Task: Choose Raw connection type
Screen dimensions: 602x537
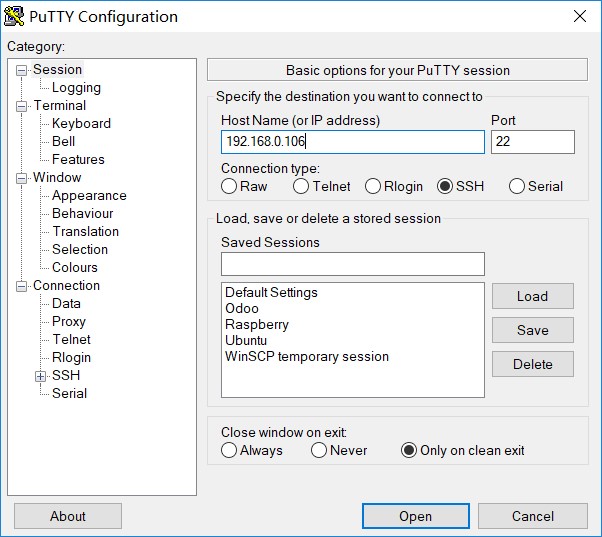Action: [x=229, y=186]
